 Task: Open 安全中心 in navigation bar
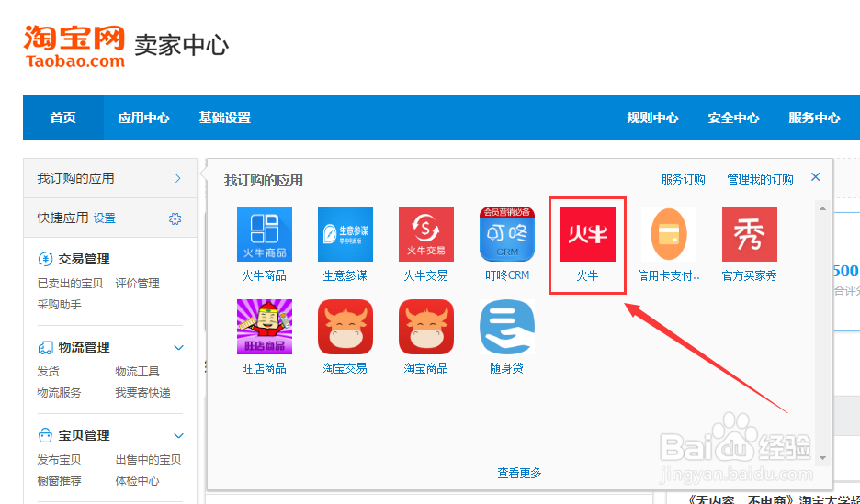(x=733, y=118)
